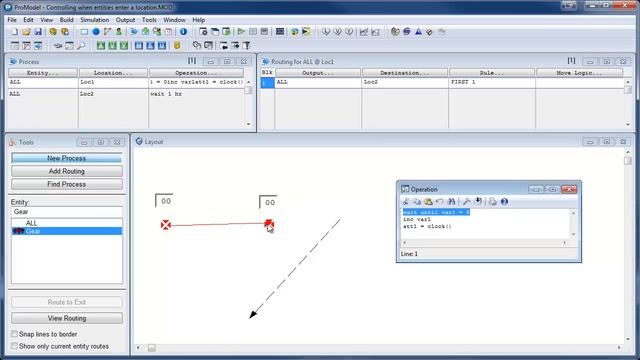
Task: Open the Tools menu
Action: [149, 20]
